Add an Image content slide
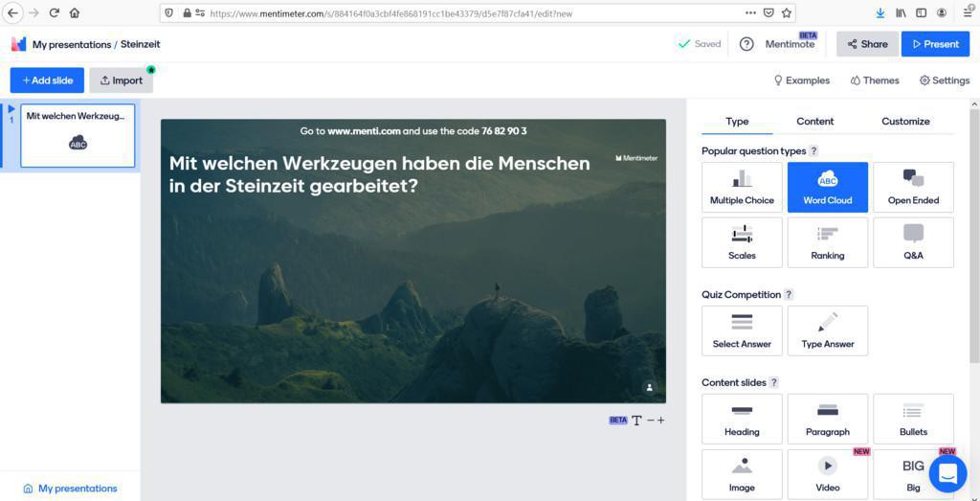The image size is (980, 501). [742, 474]
